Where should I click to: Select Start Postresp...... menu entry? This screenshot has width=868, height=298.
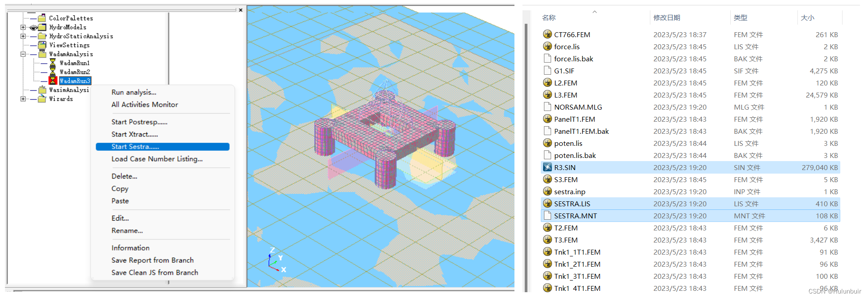(x=163, y=122)
